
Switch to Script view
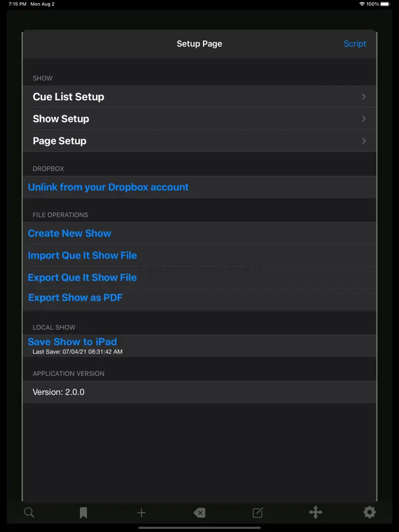click(354, 44)
